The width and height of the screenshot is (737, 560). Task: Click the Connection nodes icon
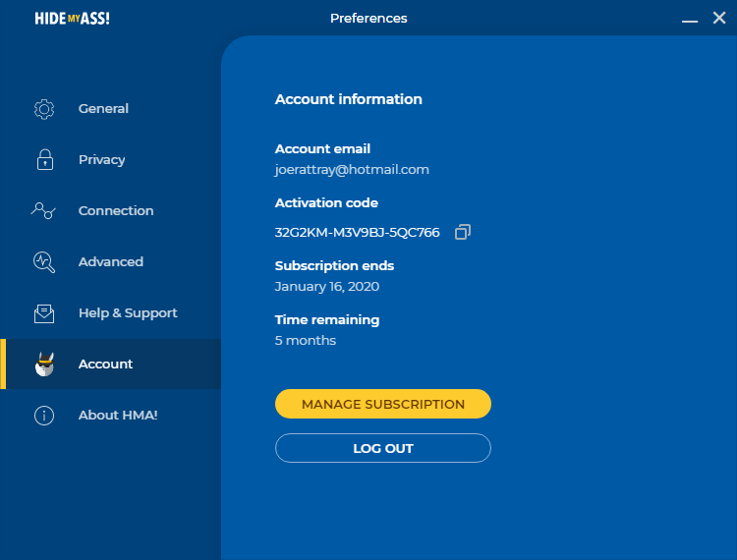pos(43,211)
